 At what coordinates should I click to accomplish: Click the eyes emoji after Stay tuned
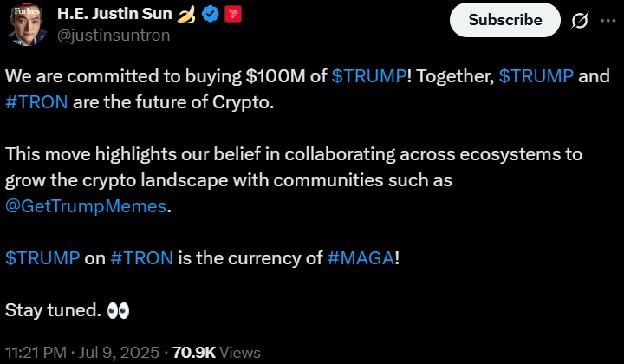click(x=118, y=309)
